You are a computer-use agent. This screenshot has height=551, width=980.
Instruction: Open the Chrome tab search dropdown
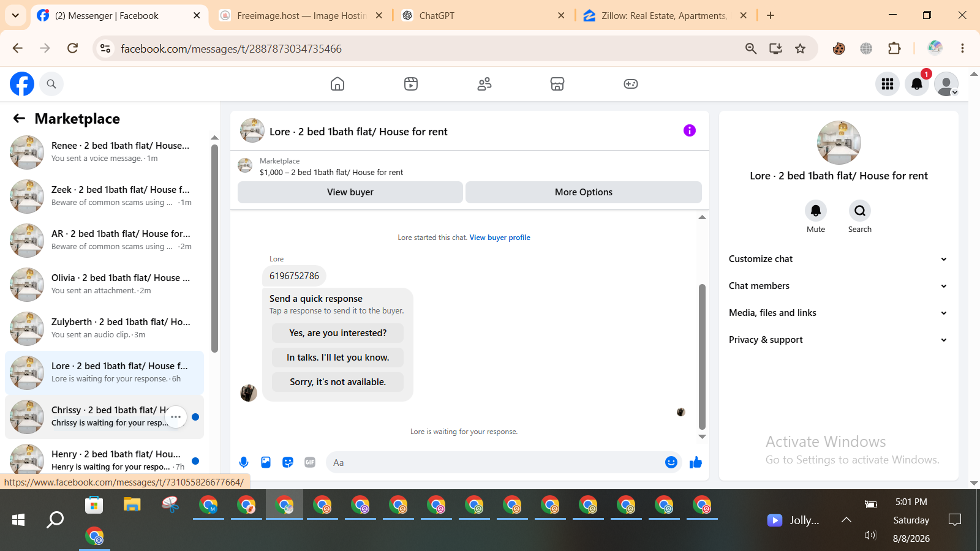click(x=15, y=15)
